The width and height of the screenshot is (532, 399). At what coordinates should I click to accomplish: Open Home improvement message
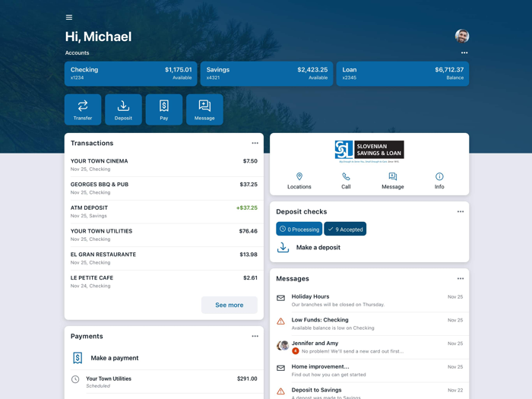coord(369,371)
